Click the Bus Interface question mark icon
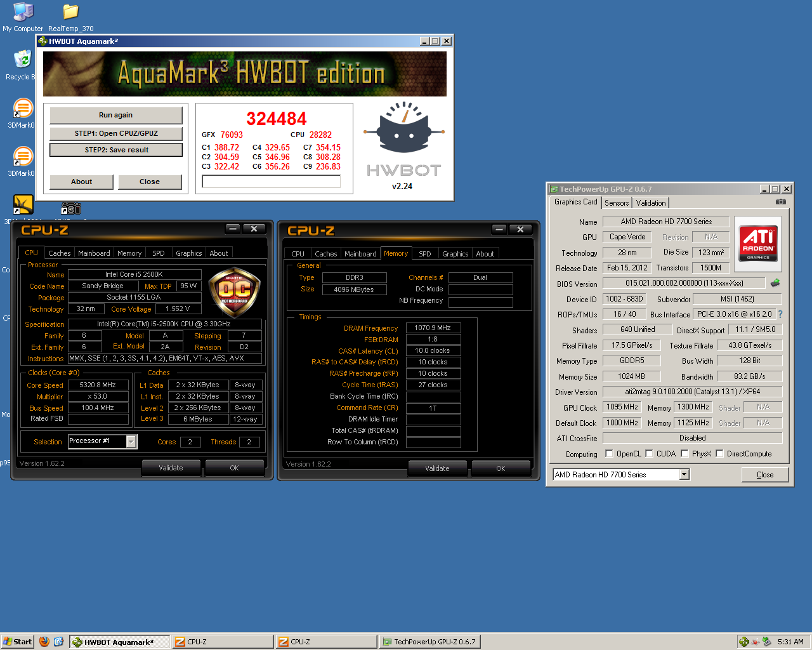Screen dimensions: 812x650 [780, 314]
